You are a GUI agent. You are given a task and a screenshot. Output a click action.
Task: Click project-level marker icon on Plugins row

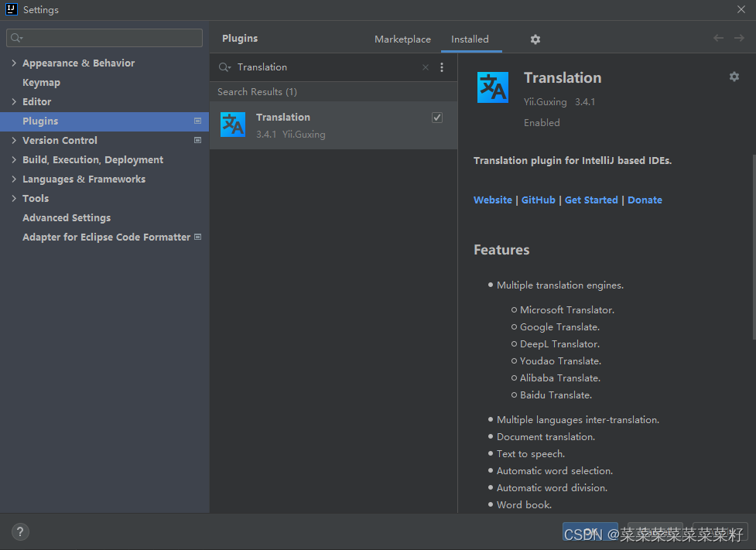pyautogui.click(x=197, y=121)
